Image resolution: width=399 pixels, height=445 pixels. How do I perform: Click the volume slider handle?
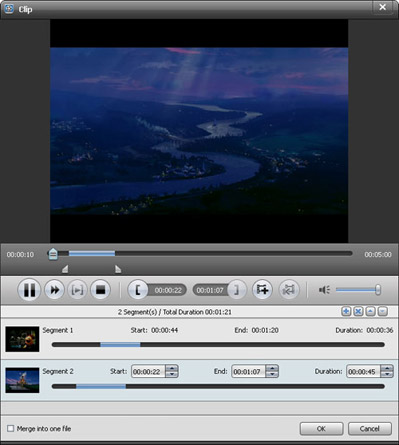coord(378,290)
